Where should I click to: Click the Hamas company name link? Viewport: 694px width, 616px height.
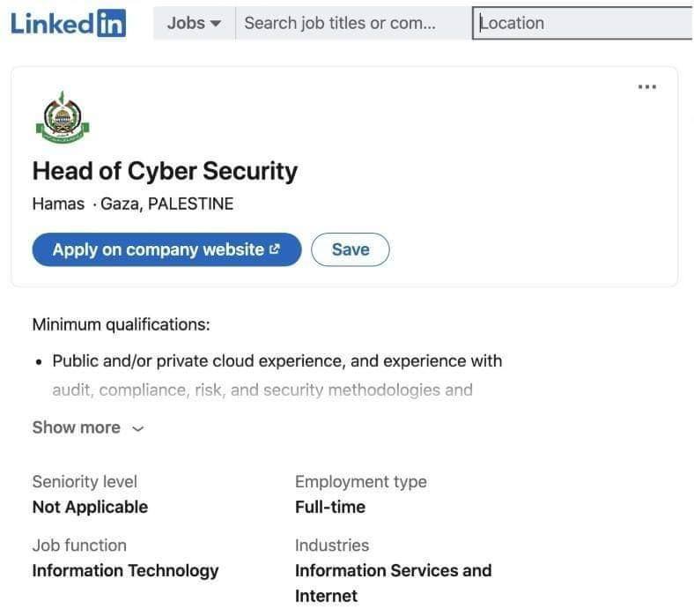coord(58,204)
